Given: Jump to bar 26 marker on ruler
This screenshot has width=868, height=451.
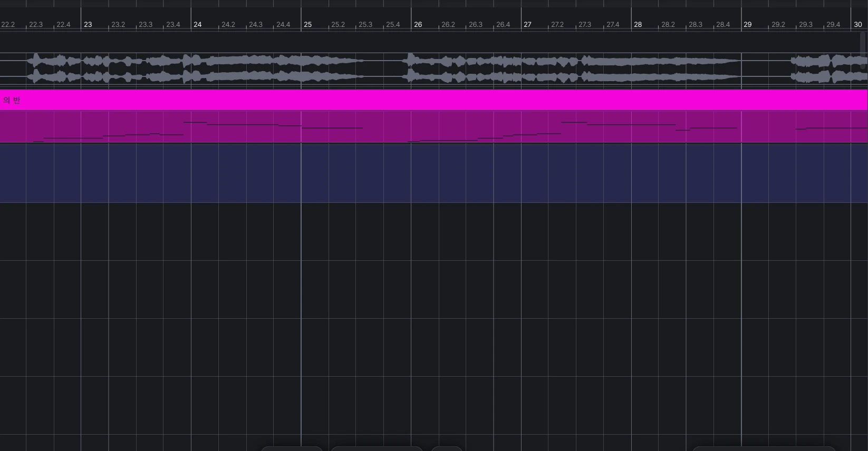Looking at the screenshot, I should tap(418, 25).
